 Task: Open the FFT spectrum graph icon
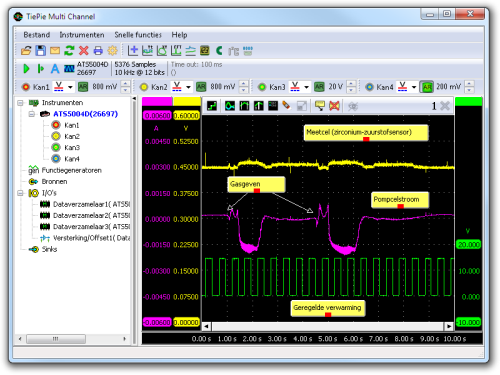pyautogui.click(x=176, y=51)
